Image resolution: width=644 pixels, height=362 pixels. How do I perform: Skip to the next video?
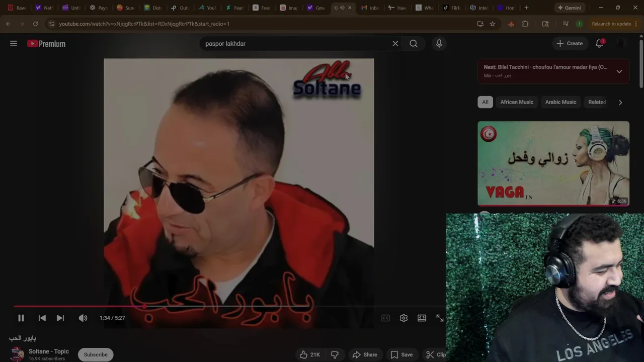pos(60,318)
